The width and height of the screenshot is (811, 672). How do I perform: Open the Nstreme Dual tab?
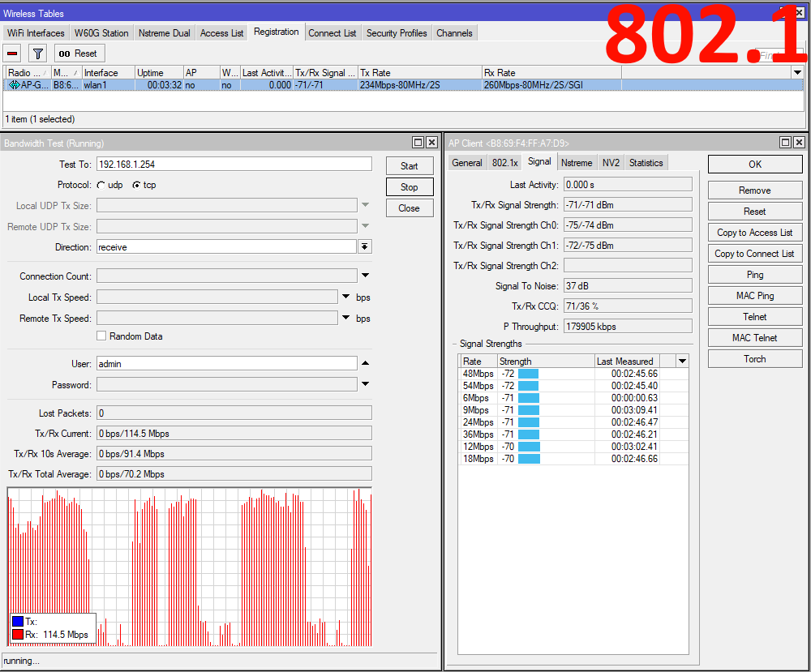[x=165, y=33]
